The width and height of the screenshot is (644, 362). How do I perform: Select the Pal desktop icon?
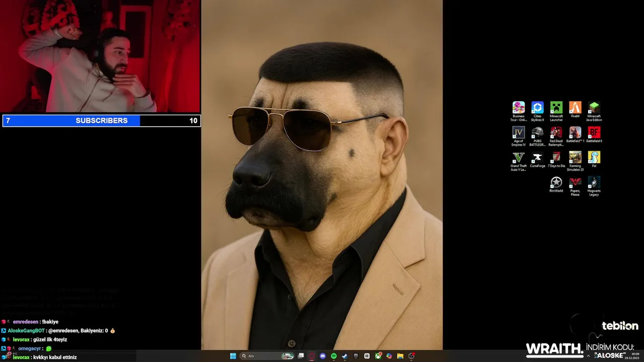coord(594,160)
